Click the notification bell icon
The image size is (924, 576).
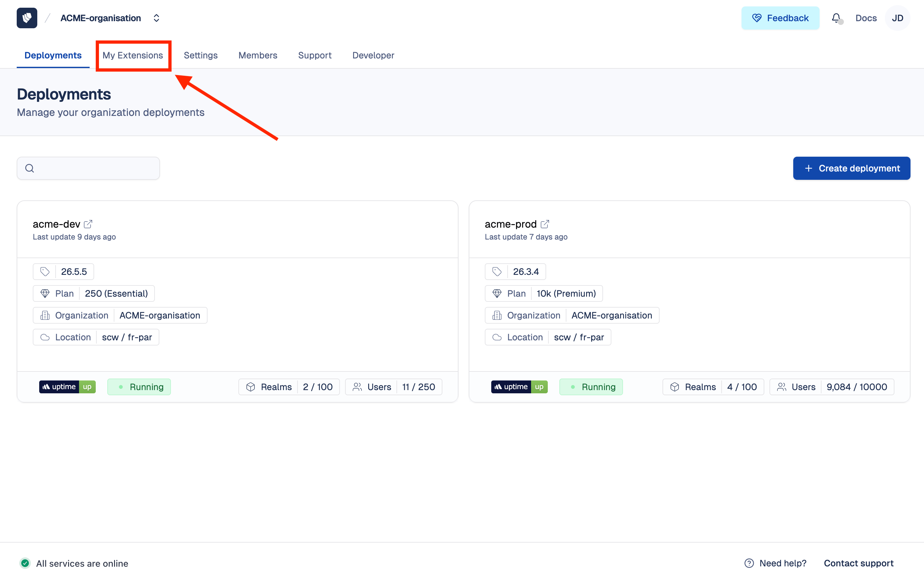coord(836,18)
